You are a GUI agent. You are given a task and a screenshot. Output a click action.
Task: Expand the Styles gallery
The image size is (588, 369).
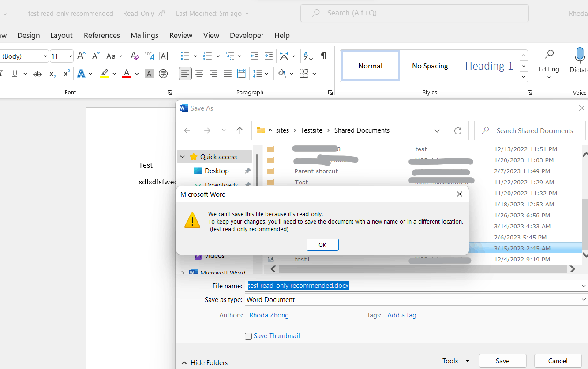pos(524,77)
